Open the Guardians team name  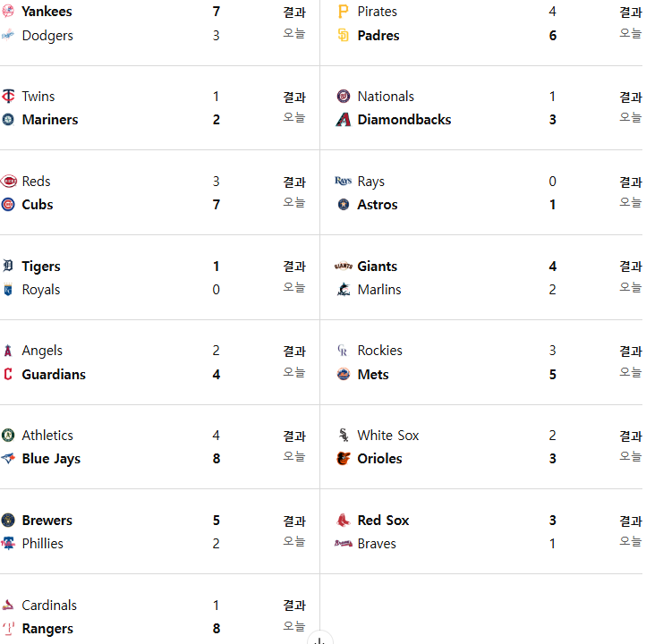pyautogui.click(x=54, y=374)
